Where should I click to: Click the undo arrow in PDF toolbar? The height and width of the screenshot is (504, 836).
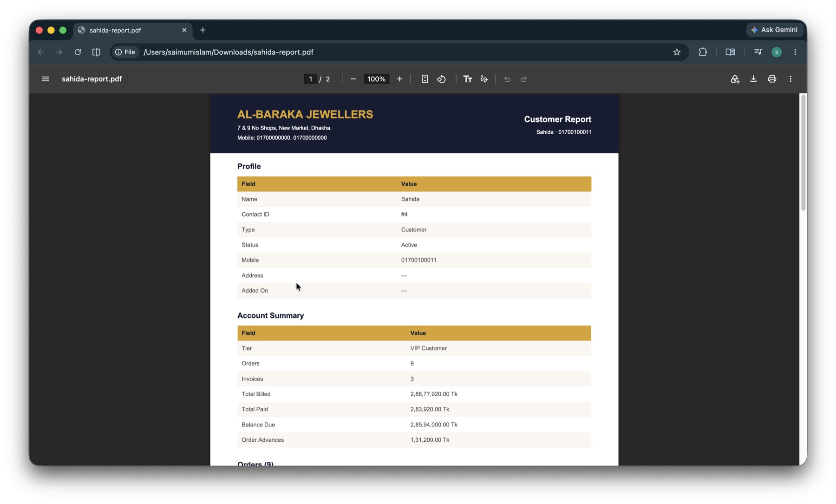point(507,79)
